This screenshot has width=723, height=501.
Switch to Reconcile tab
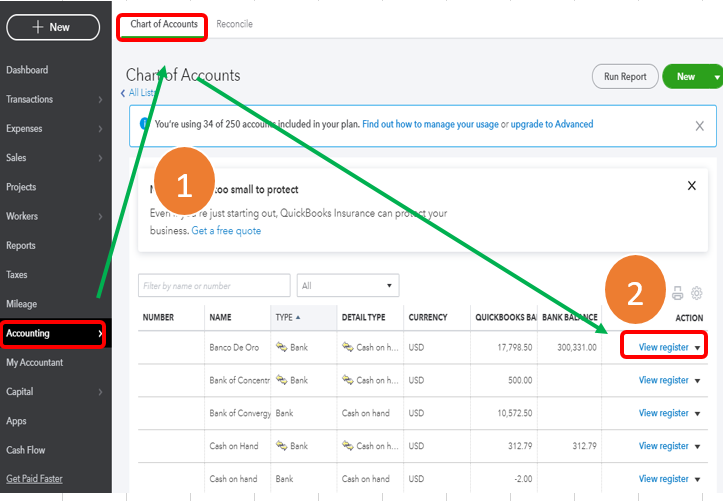point(234,24)
